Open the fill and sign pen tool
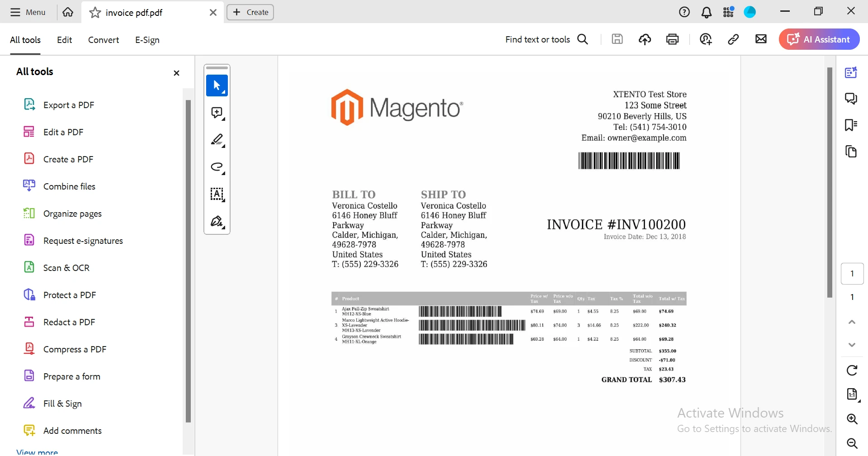Viewport: 868px width, 456px height. pos(217,222)
